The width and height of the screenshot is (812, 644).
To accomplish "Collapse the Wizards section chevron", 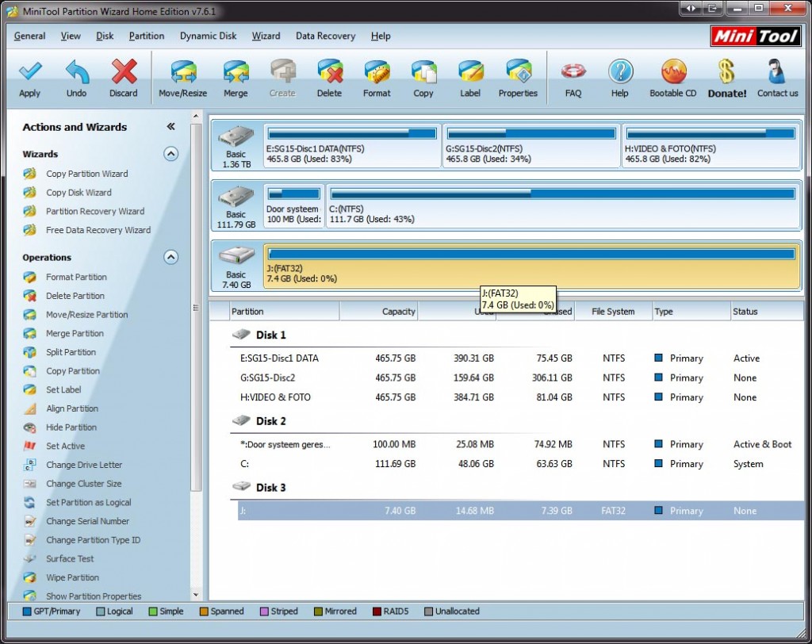I will click(171, 154).
